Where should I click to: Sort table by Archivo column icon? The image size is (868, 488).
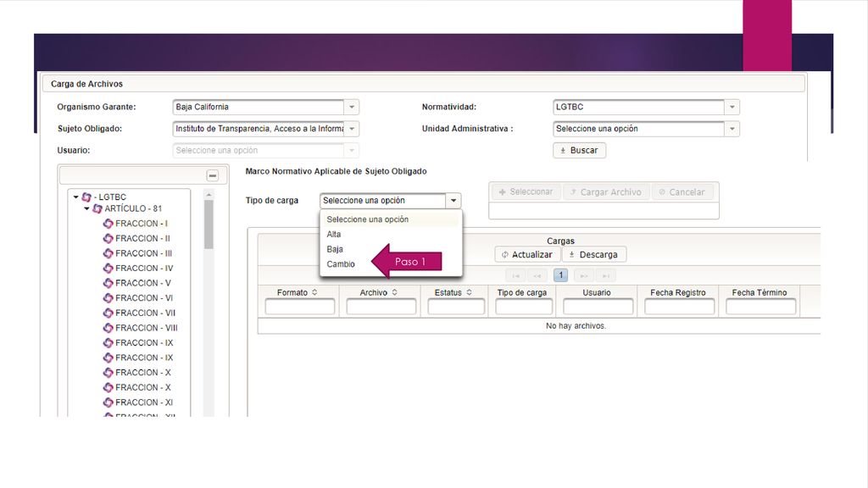tap(395, 292)
